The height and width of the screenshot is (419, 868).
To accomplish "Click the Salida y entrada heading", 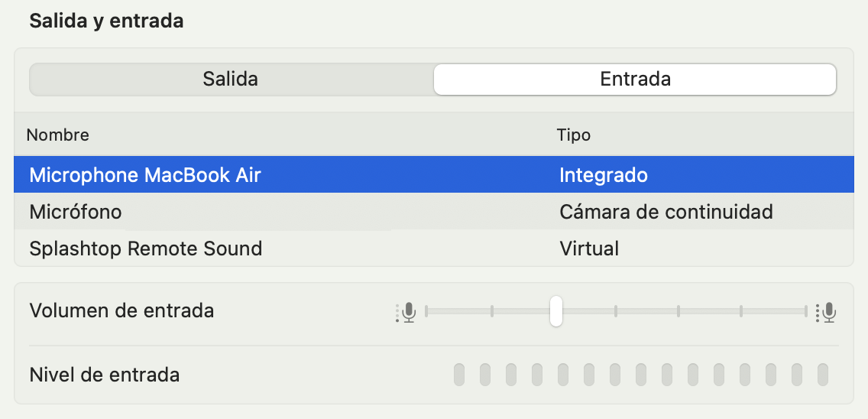I will (x=106, y=21).
